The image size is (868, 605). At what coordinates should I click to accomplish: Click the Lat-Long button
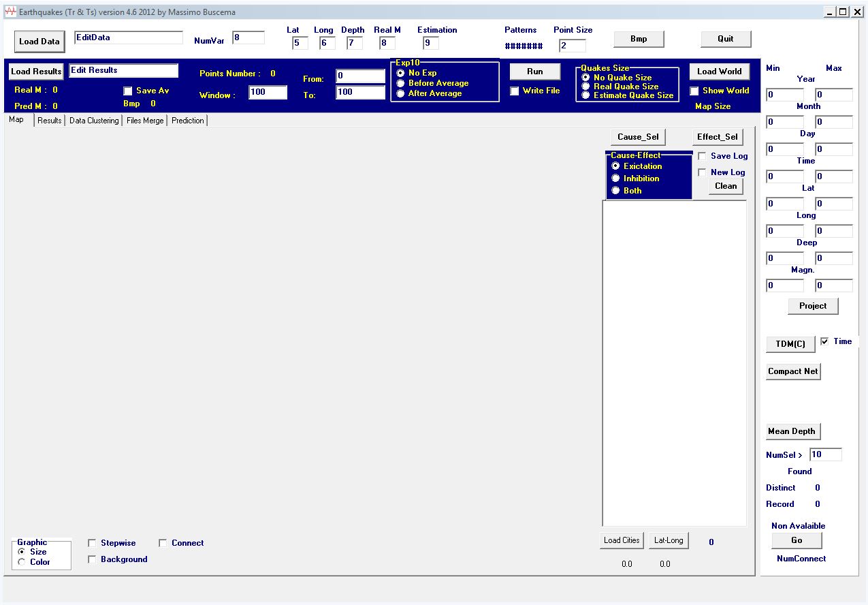(x=669, y=540)
